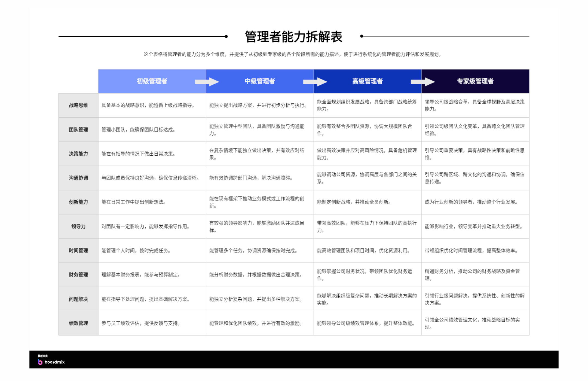Viewport: 588px width, 381px height.
Task: Click cell 能在指导下处理问题，提出基础解决方案。
Action: tap(152, 299)
